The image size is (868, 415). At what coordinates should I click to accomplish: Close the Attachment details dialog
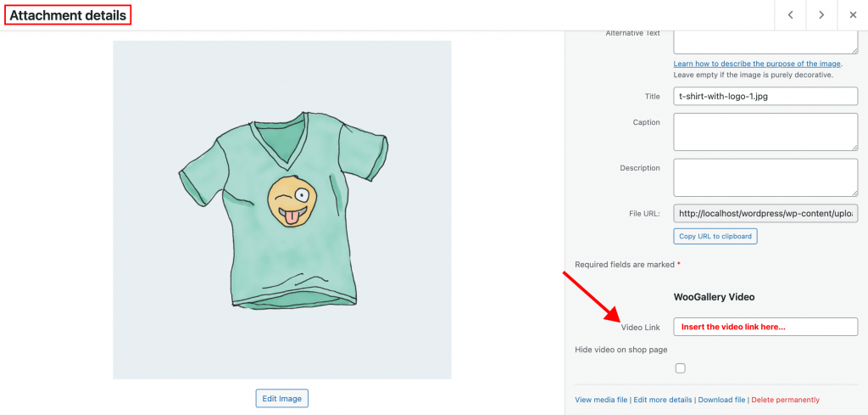pos(853,15)
